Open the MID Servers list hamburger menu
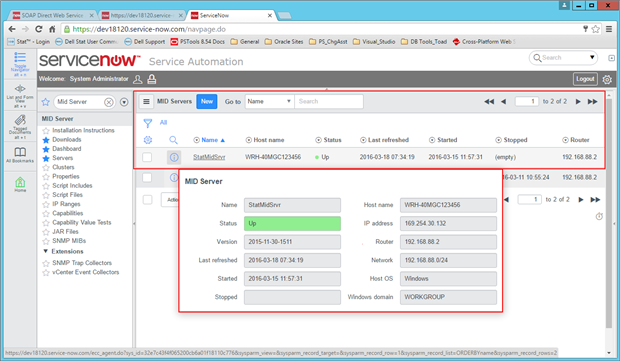Viewport: 620px width, 361px height. point(146,102)
